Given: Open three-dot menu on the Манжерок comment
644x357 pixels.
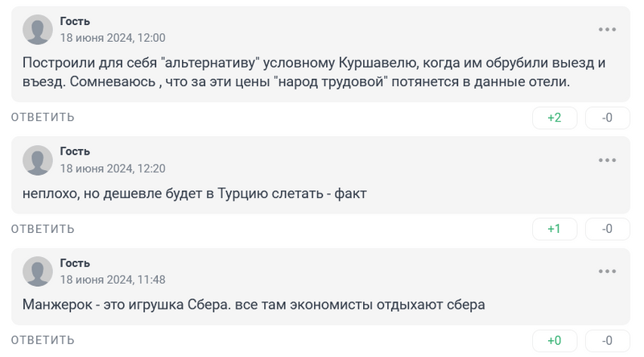Looking at the screenshot, I should (x=607, y=272).
